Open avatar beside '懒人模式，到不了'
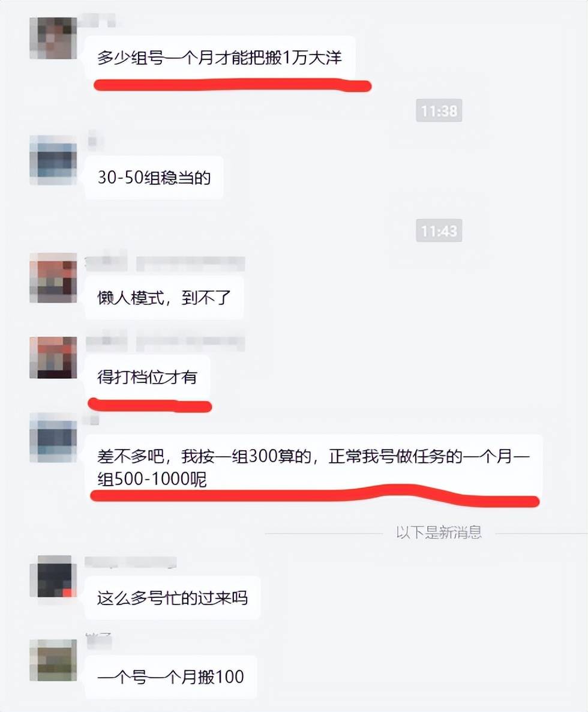This screenshot has width=588, height=712. pos(53,278)
